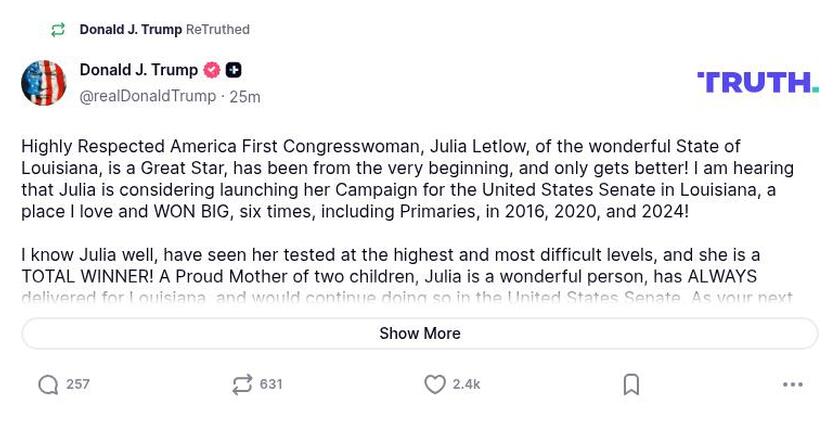Image resolution: width=840 pixels, height=424 pixels.
Task: View the 257 replies count
Action: [x=78, y=385]
